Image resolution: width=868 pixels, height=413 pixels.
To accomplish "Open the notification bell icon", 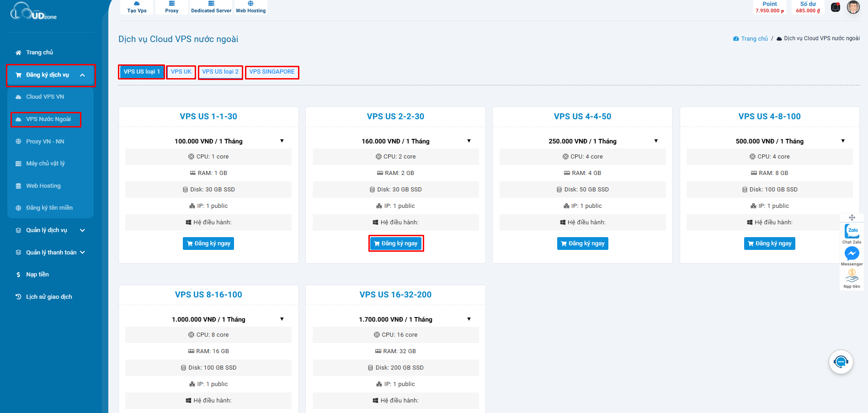I will click(x=835, y=7).
